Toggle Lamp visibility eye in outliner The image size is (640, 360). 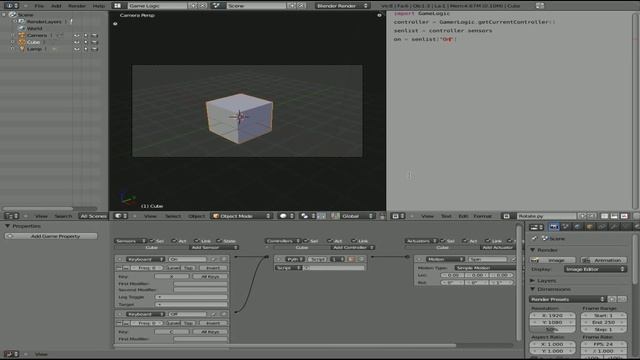[77, 49]
